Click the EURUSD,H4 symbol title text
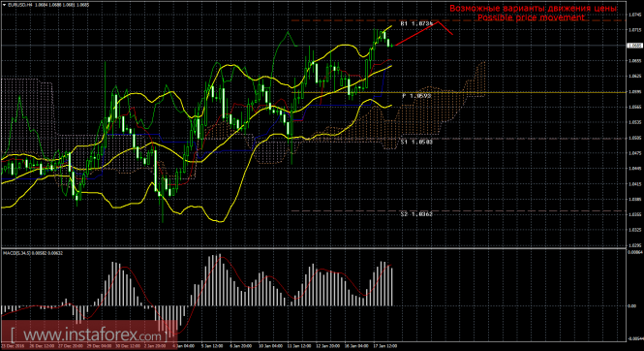Image resolution: width=644 pixels, height=351 pixels. tap(20, 6)
